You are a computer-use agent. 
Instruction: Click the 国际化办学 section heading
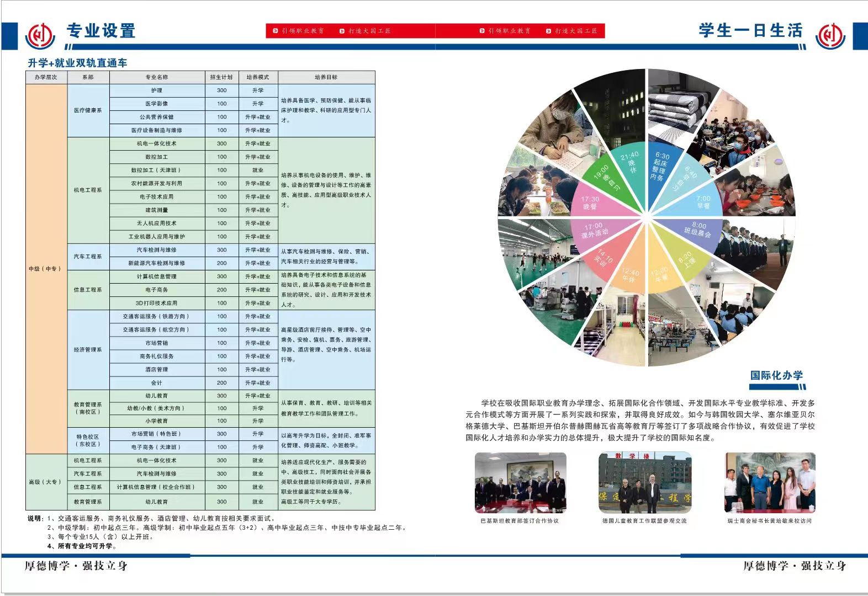pyautogui.click(x=776, y=375)
